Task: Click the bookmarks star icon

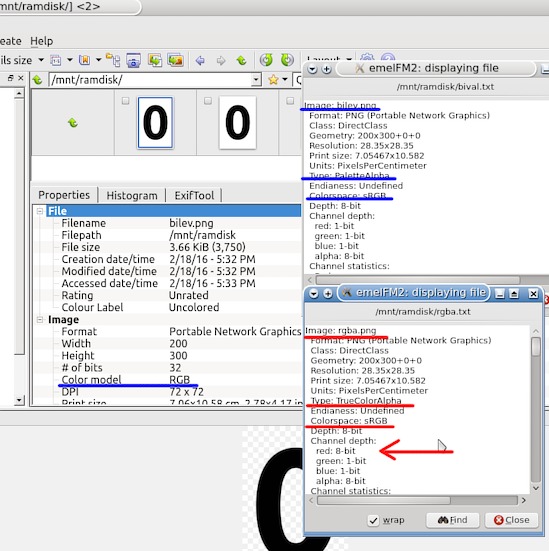Action: click(273, 80)
